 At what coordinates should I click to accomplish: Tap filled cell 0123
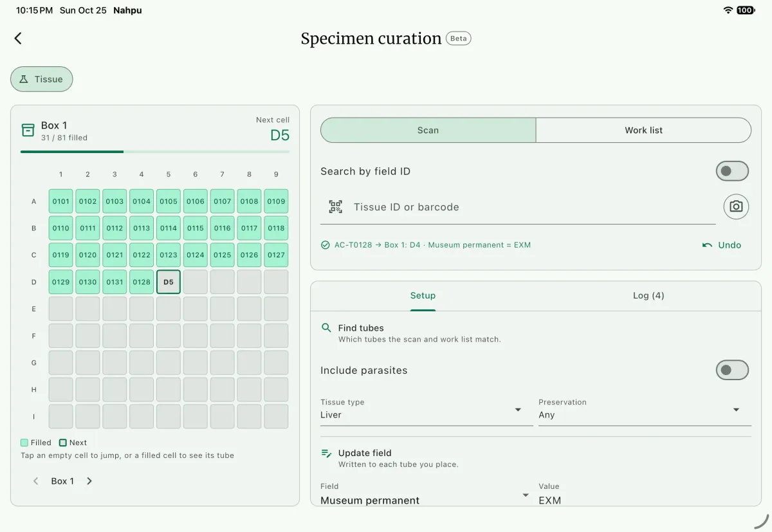[169, 255]
